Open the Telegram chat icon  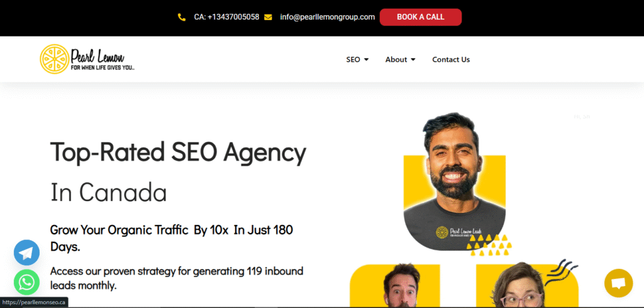(26, 253)
